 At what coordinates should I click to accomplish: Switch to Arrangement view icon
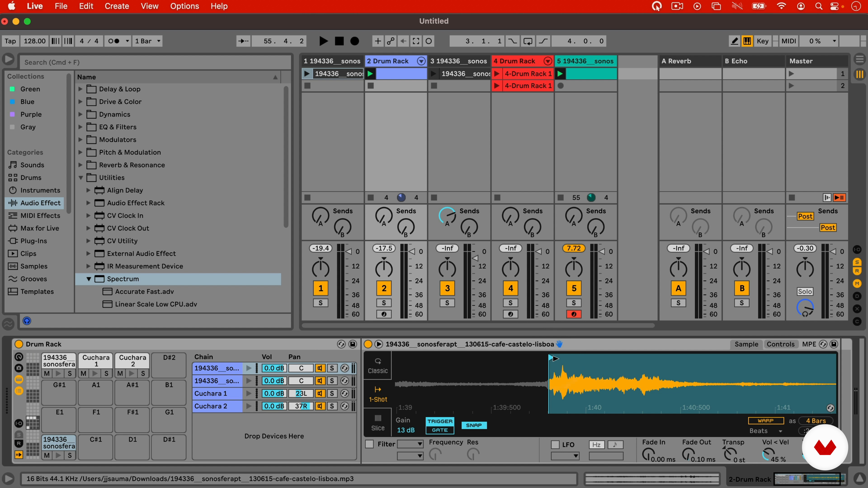click(x=860, y=59)
